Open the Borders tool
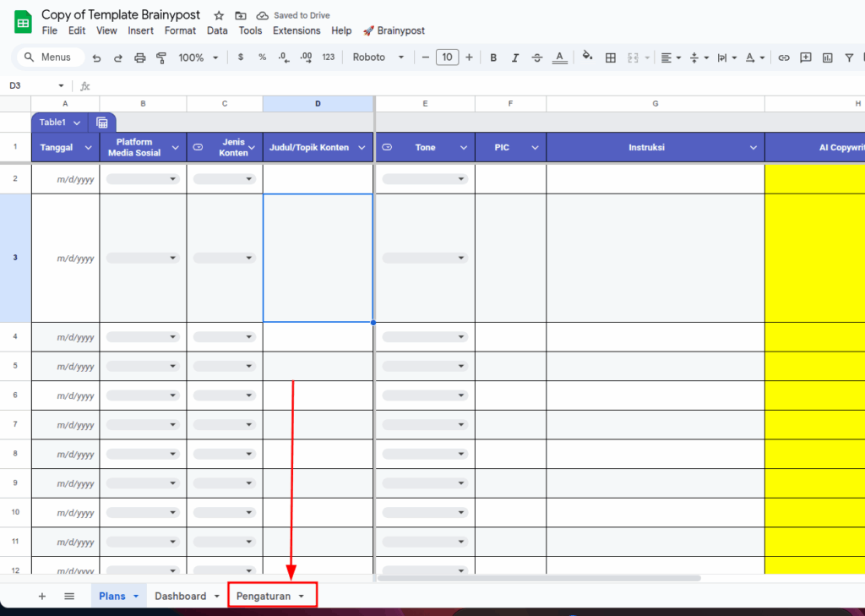The image size is (865, 616). point(611,57)
